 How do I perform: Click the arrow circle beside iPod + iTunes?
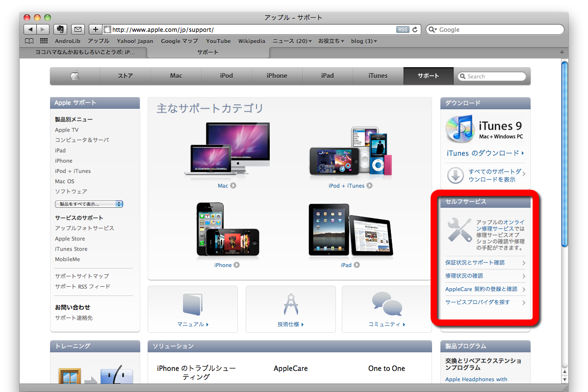coord(369,186)
